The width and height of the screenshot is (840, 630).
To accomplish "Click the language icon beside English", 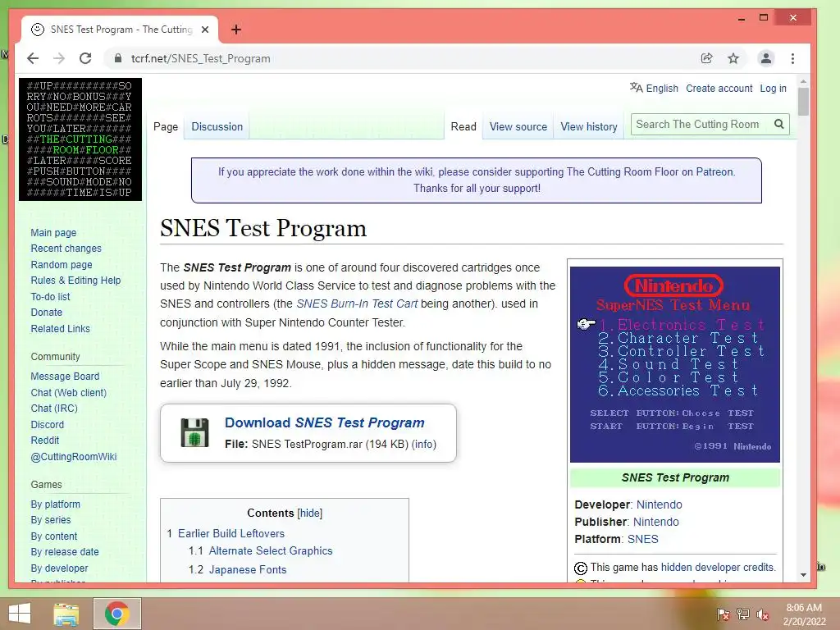I will (x=636, y=88).
